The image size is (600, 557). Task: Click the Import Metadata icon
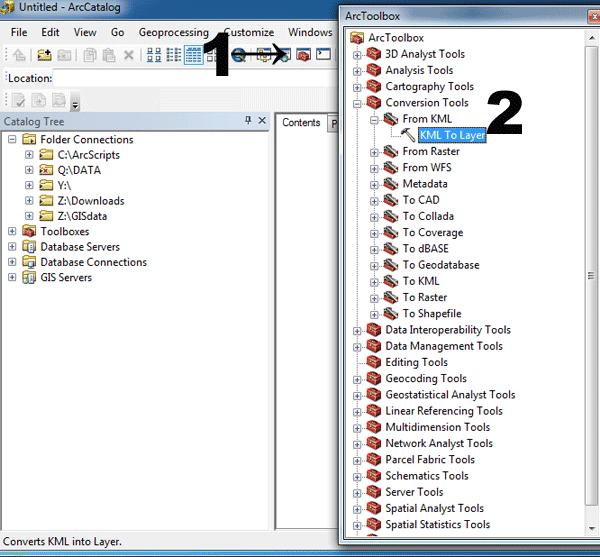(x=59, y=101)
